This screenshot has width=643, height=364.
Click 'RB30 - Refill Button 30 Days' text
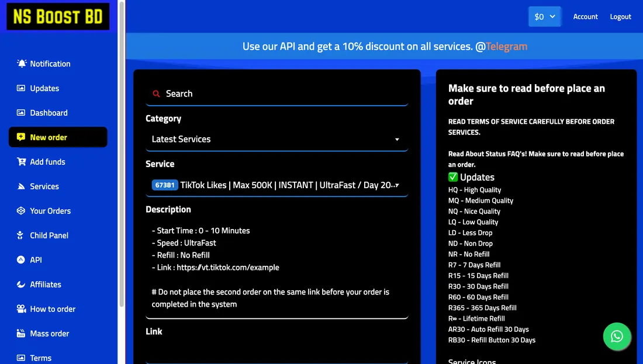pos(492,340)
